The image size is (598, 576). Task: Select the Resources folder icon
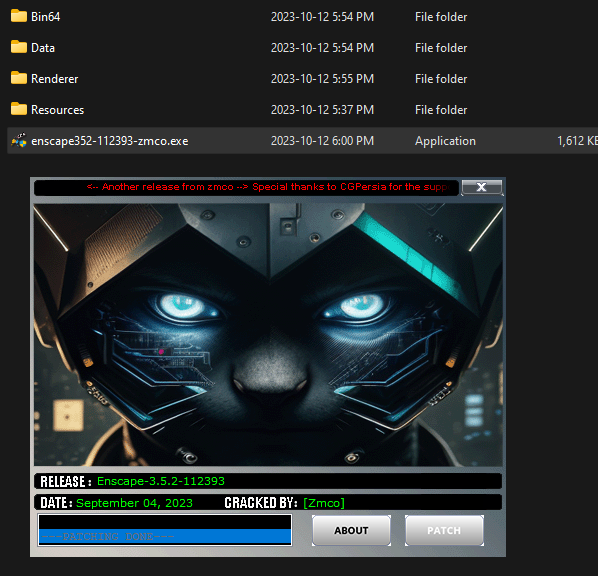(x=19, y=109)
